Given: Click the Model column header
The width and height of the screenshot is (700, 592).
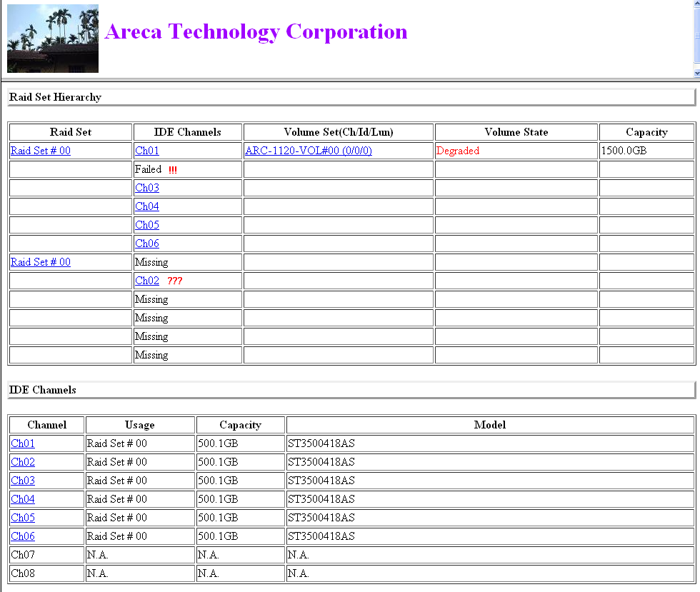Looking at the screenshot, I should [490, 425].
